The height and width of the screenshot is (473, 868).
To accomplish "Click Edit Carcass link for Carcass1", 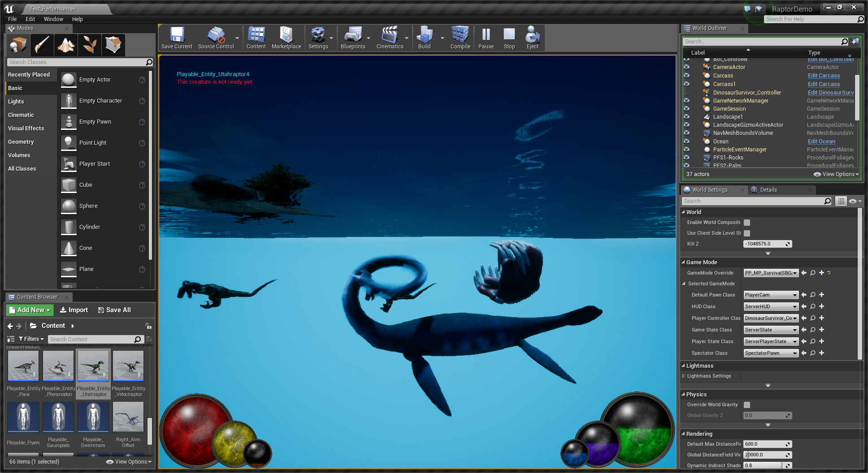I will click(824, 84).
